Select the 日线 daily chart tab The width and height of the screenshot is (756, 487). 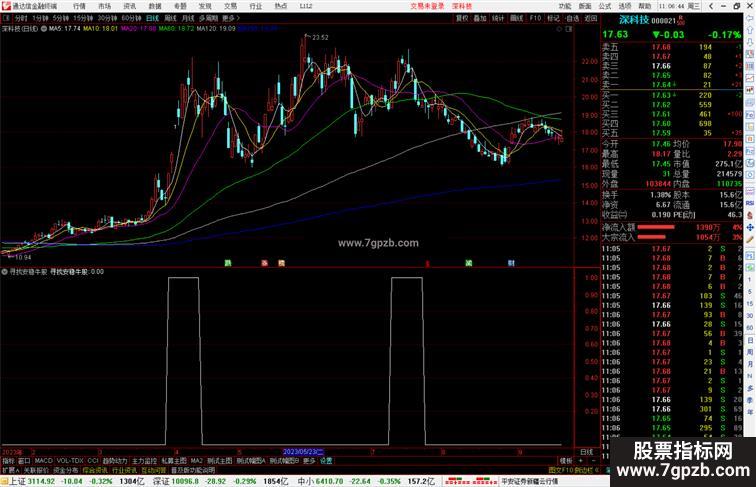(152, 18)
